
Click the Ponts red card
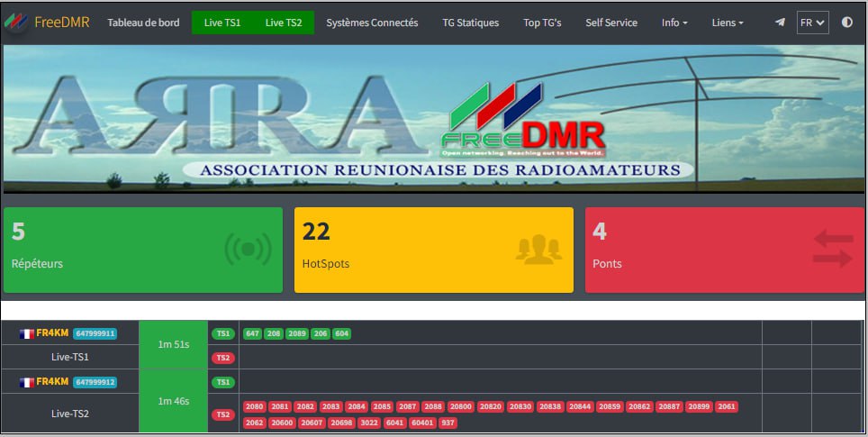click(725, 250)
